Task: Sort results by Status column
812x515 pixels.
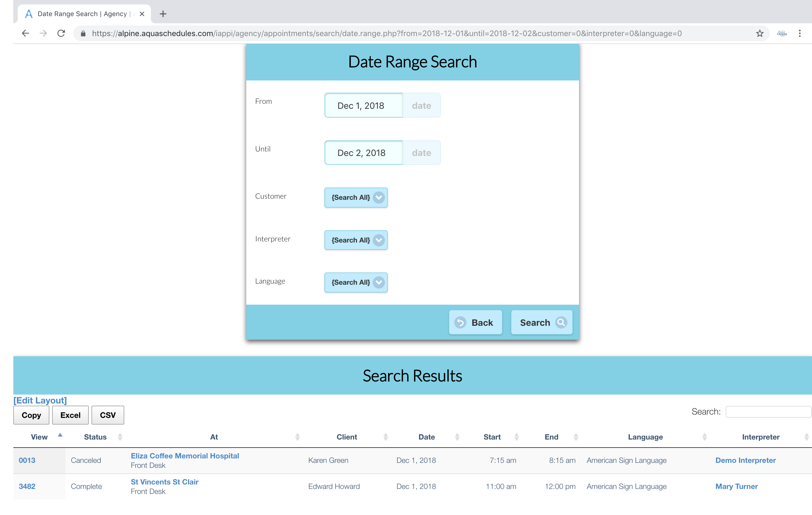Action: 95,437
